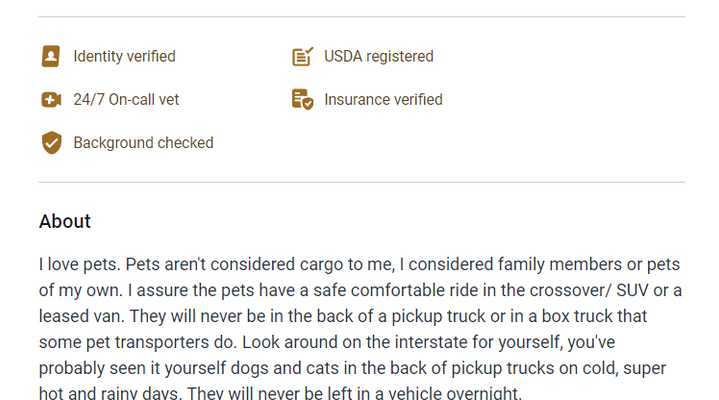
Task: Select the Background checked label text
Action: point(144,143)
